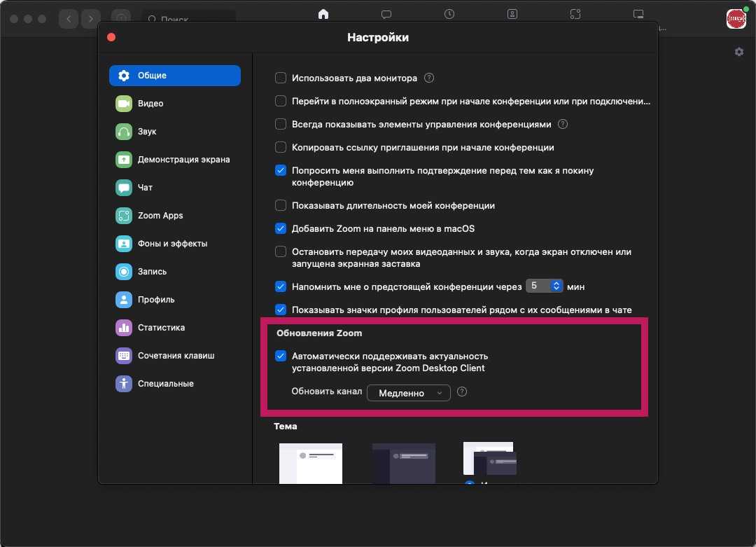756x547 pixels.
Task: Switch to the Профиль tab label
Action: 156,300
